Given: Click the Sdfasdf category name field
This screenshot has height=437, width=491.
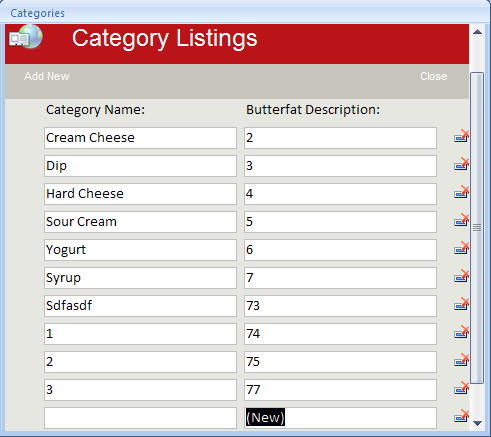Looking at the screenshot, I should pyautogui.click(x=140, y=306).
